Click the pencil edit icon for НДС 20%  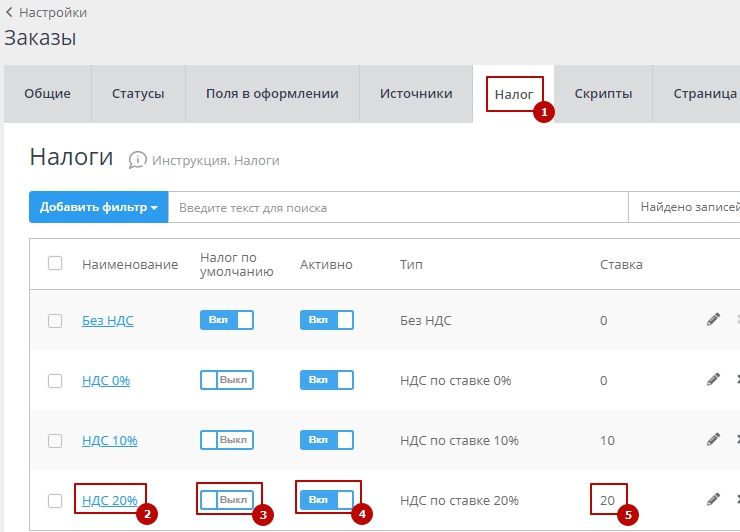(713, 499)
